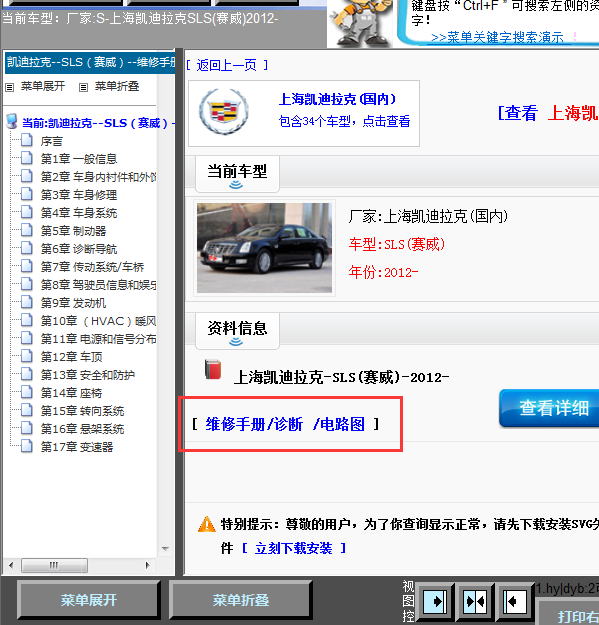Click the page icon beside 第1章 一般信息
This screenshot has height=625, width=599.
27,159
